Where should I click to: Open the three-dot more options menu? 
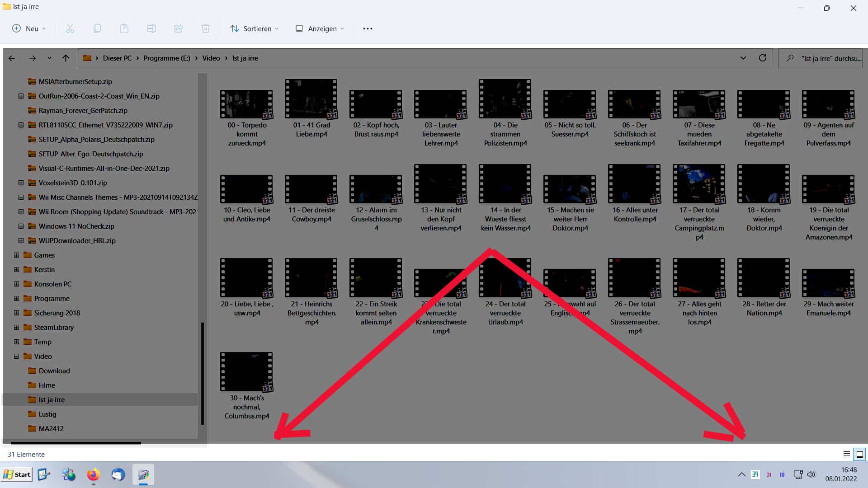tap(368, 28)
